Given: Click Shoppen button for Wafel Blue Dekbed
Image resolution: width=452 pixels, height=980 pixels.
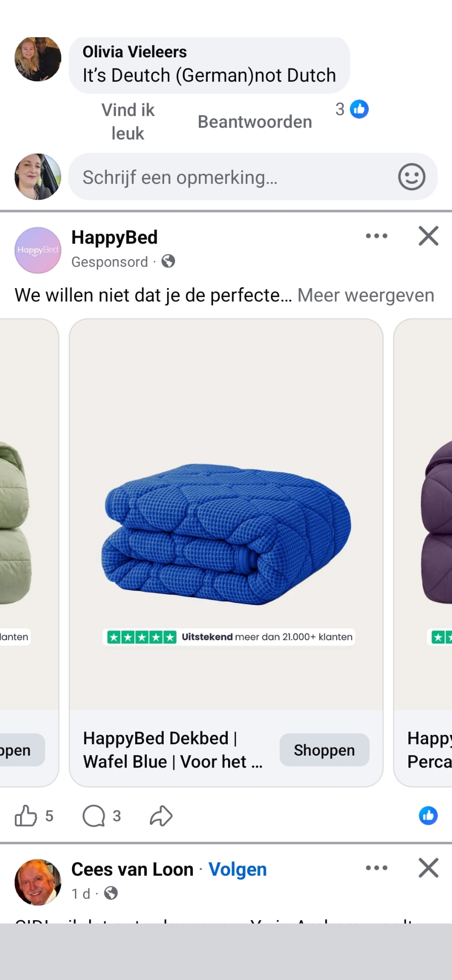Looking at the screenshot, I should 324,750.
